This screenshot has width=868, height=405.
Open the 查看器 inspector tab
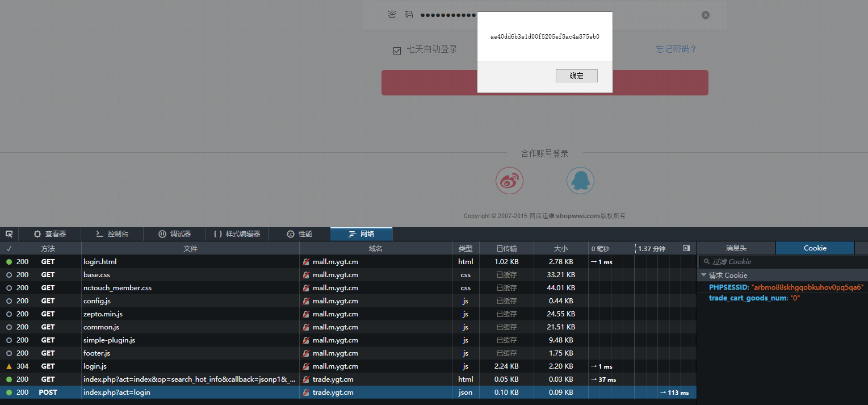[x=50, y=234]
